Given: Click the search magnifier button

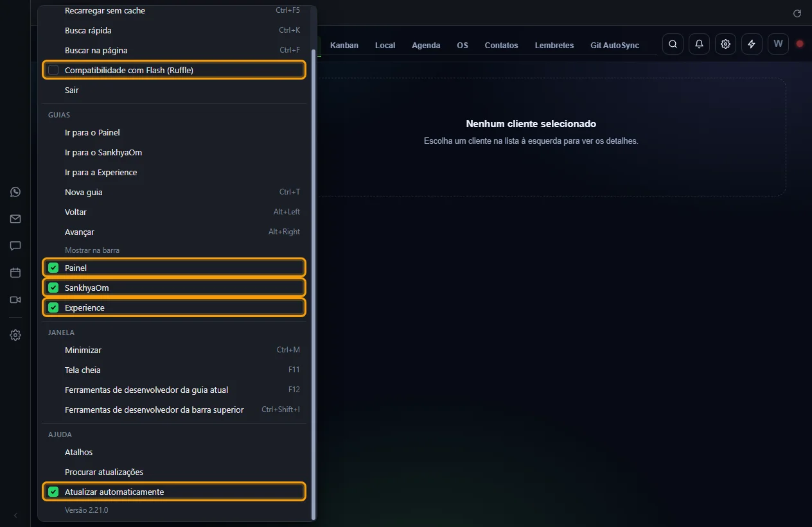Looking at the screenshot, I should 673,44.
